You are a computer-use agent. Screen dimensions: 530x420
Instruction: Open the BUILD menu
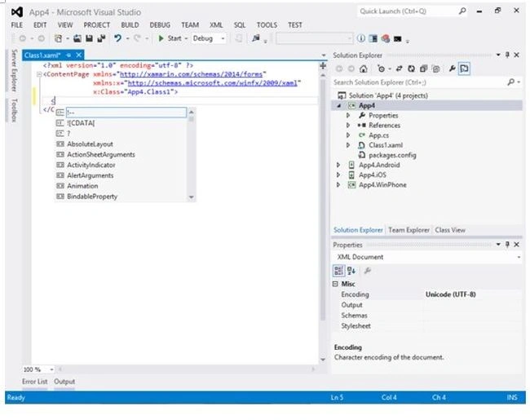coord(130,25)
